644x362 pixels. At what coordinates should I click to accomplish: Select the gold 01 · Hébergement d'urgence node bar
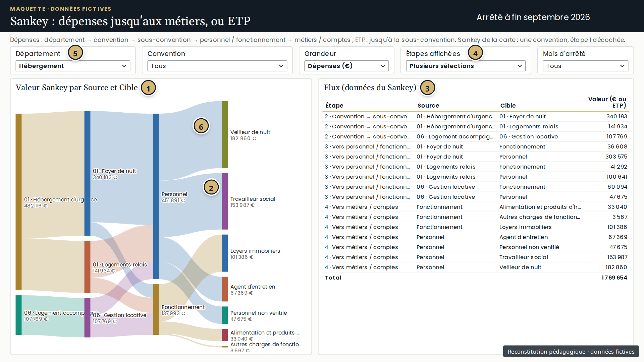click(18, 202)
